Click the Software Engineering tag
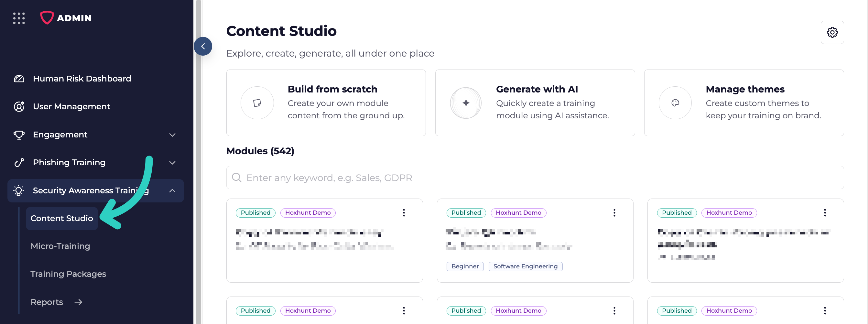The image size is (868, 324). coord(525,266)
